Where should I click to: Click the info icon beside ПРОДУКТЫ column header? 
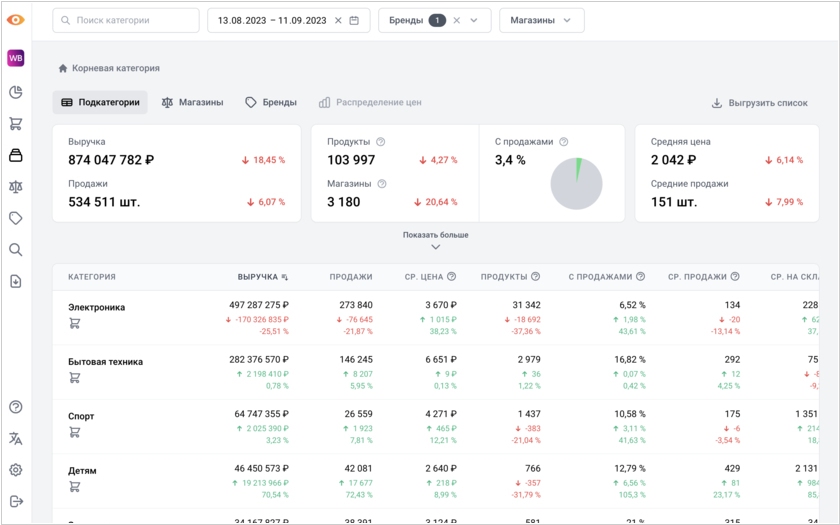click(535, 276)
